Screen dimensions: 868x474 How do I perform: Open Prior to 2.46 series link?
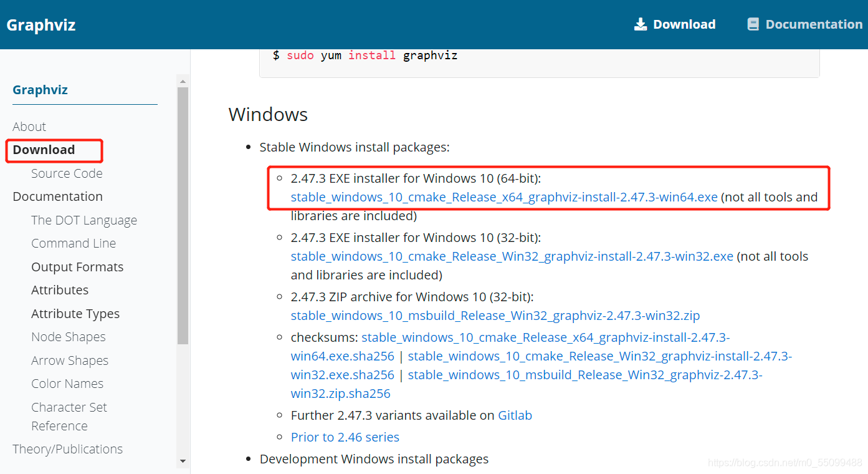tap(345, 437)
